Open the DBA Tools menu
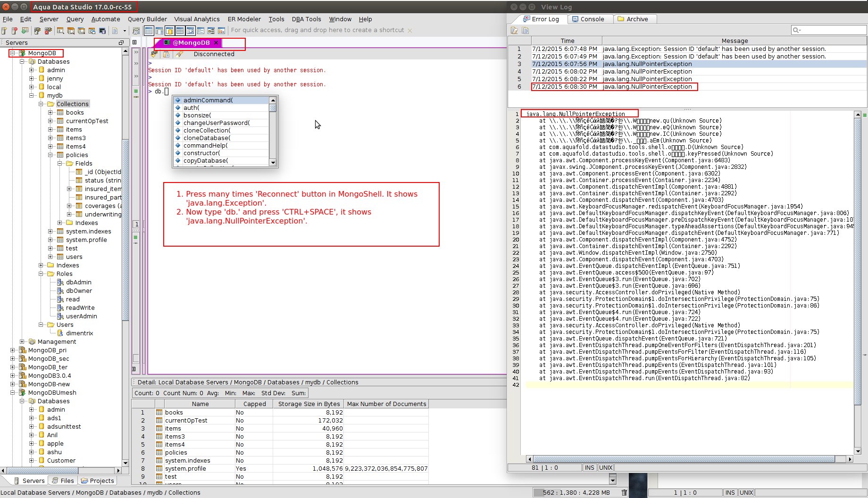The image size is (868, 498). point(306,19)
